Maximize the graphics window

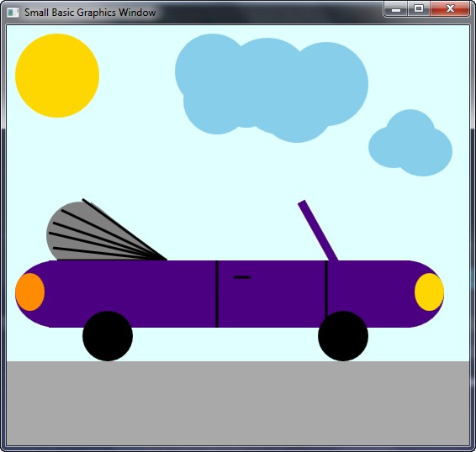tap(419, 8)
